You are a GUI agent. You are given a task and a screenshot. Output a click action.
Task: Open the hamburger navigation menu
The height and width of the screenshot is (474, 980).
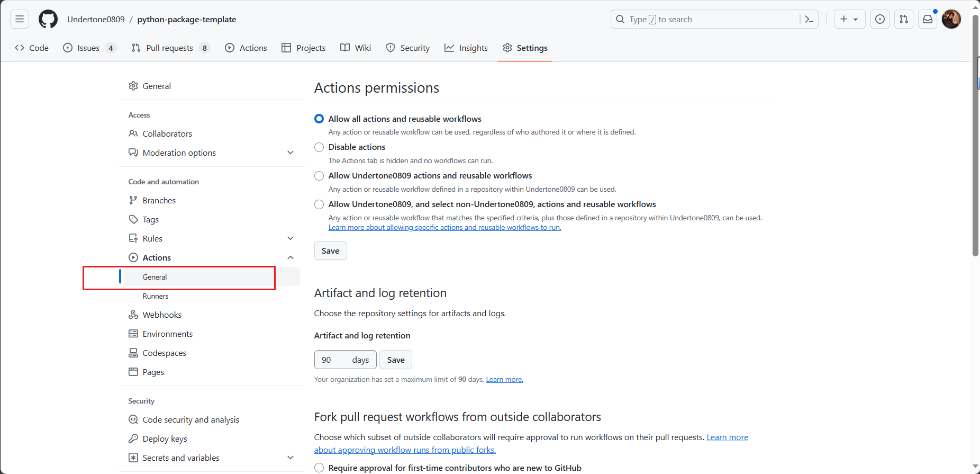tap(20, 19)
